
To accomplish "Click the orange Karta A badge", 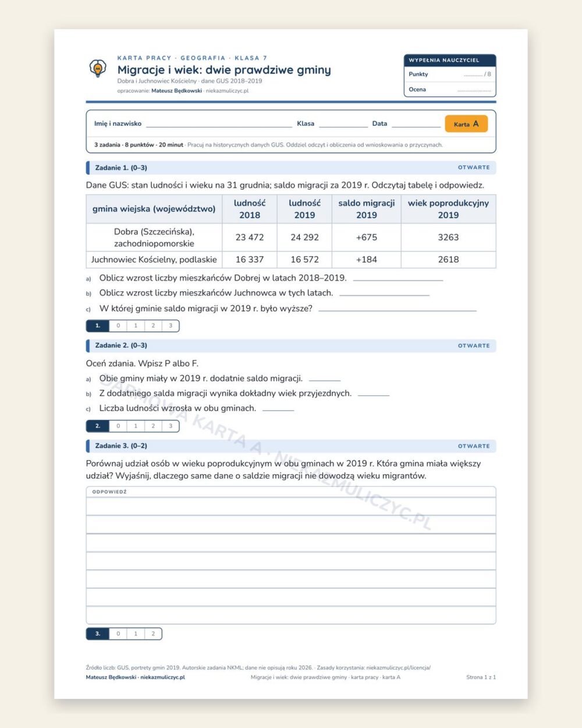I will (x=466, y=123).
